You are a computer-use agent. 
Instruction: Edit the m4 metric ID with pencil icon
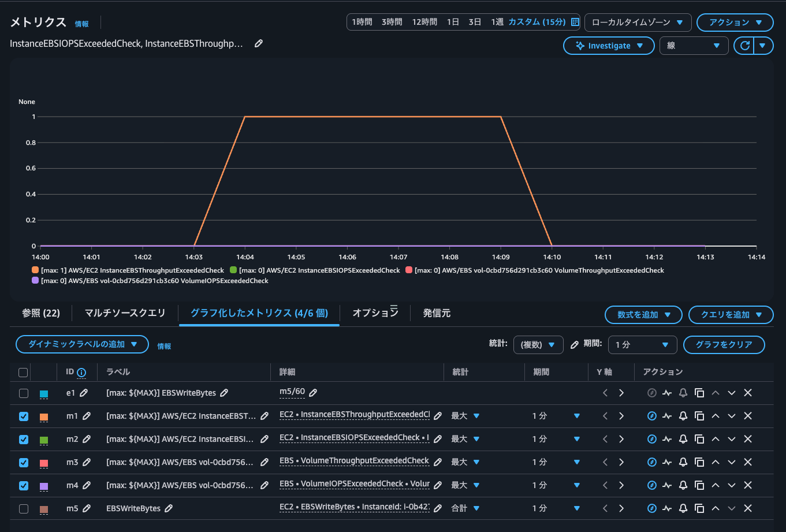(86, 485)
